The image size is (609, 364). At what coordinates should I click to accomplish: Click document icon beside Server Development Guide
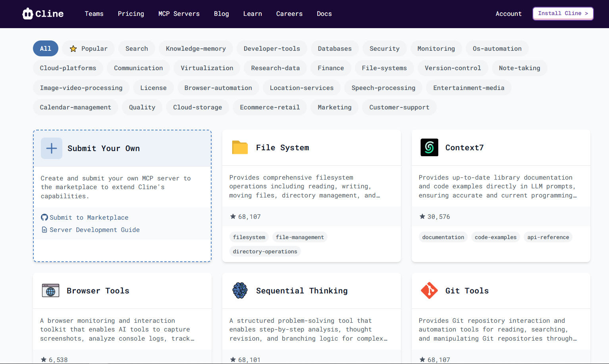tap(44, 230)
